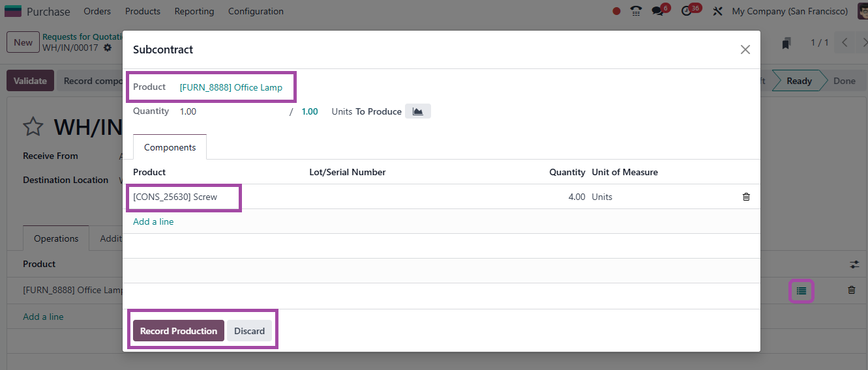This screenshot has width=868, height=370.
Task: Click Add a line under Operations
Action: (43, 317)
